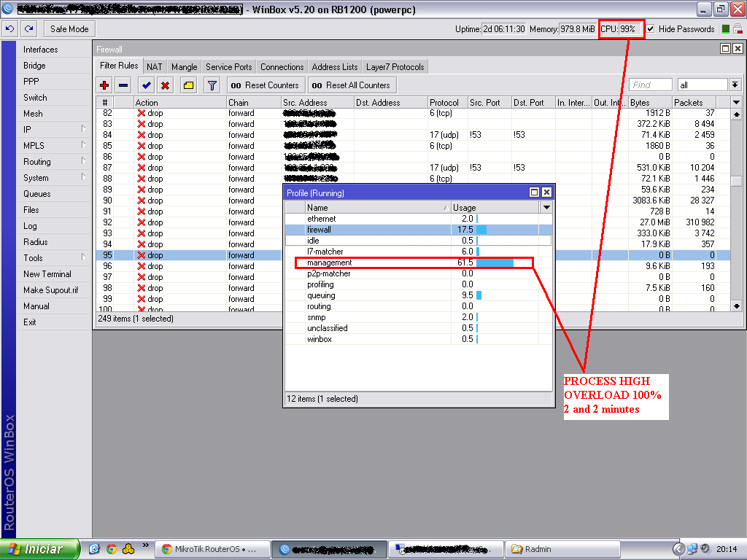This screenshot has height=560, width=747.
Task: Open the Address Lists tab
Action: pyautogui.click(x=334, y=67)
